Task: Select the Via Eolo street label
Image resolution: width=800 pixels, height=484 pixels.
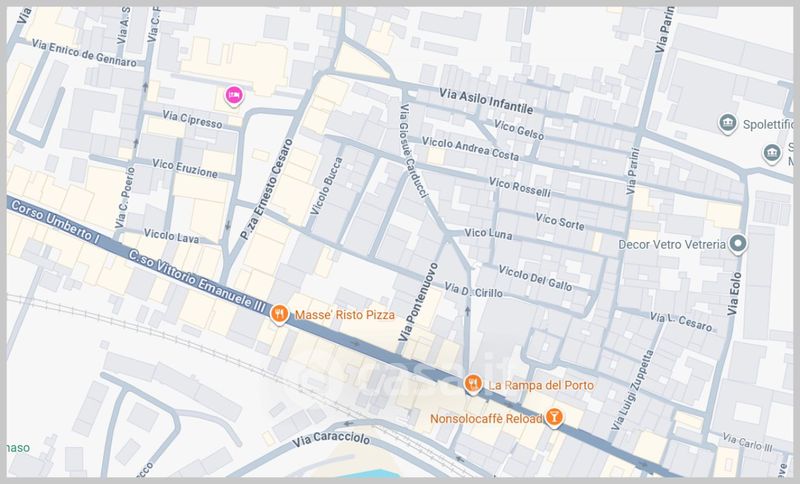Action: pos(734,294)
